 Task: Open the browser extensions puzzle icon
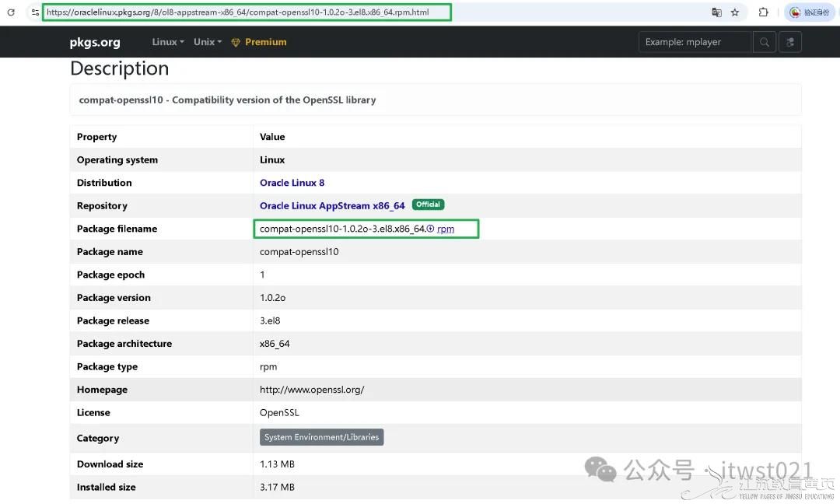(764, 12)
